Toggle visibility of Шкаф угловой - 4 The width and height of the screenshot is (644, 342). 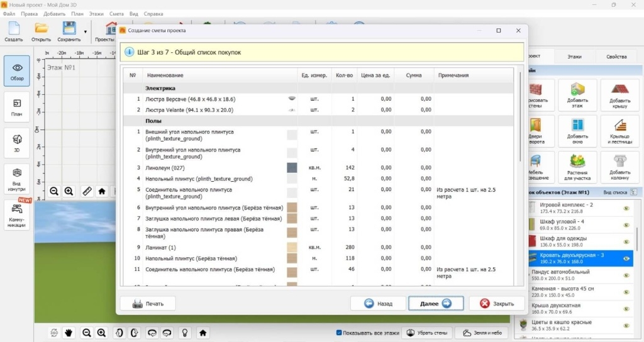click(626, 225)
